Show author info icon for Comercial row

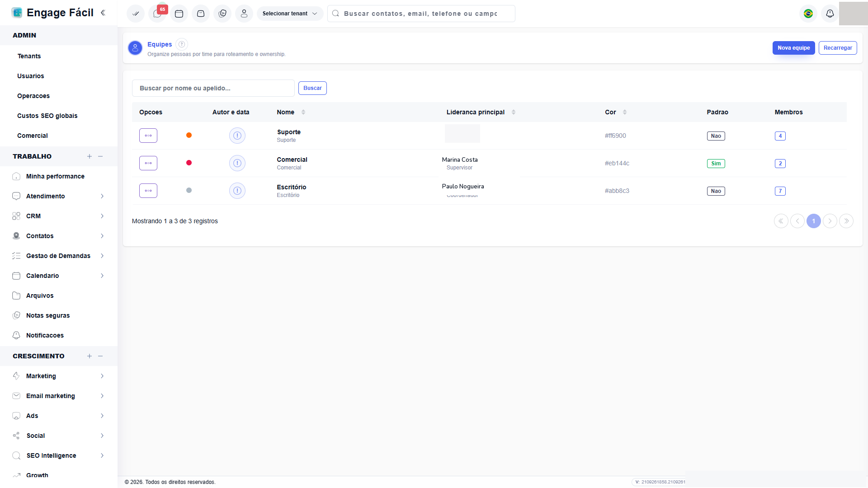coord(237,163)
